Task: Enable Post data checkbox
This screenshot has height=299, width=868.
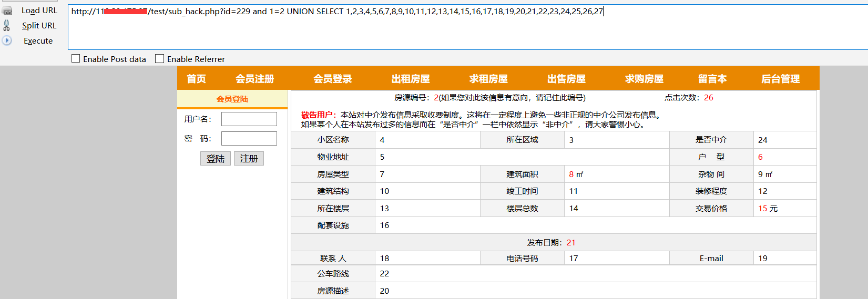Action: [76, 59]
